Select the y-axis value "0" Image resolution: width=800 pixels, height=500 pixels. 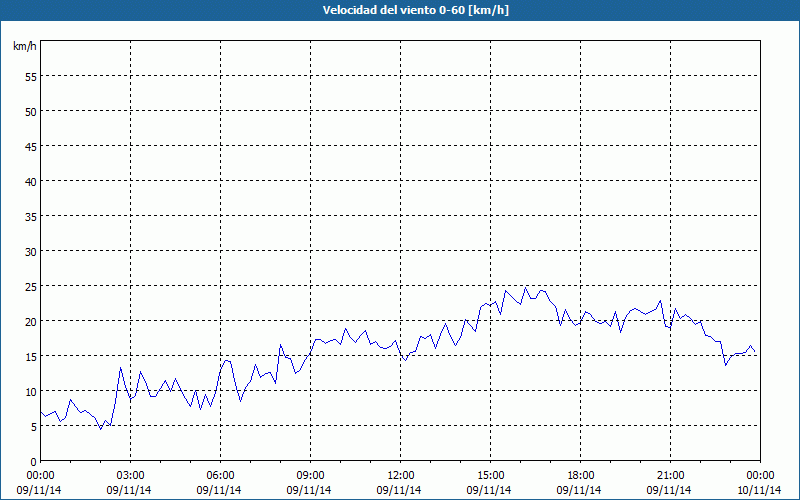pos(34,461)
